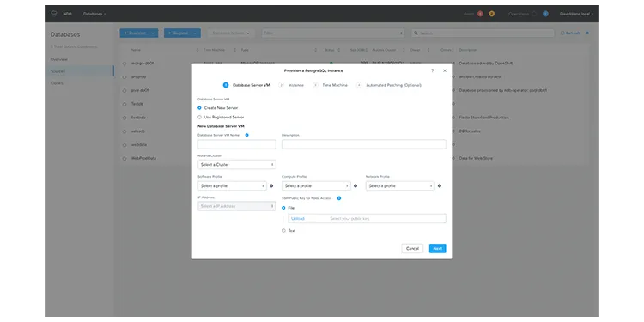
Task: Click the settings icon next to Refresh
Action: [x=587, y=33]
